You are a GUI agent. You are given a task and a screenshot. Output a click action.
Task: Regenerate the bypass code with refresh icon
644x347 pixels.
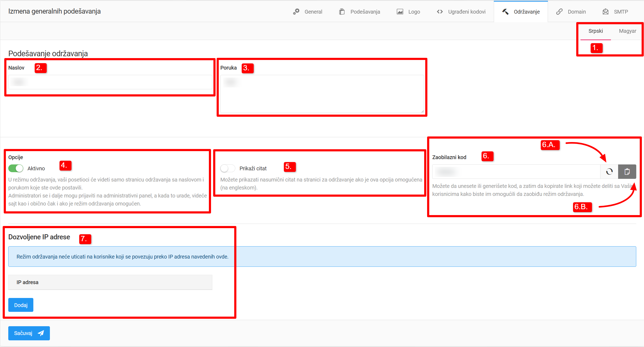point(609,172)
